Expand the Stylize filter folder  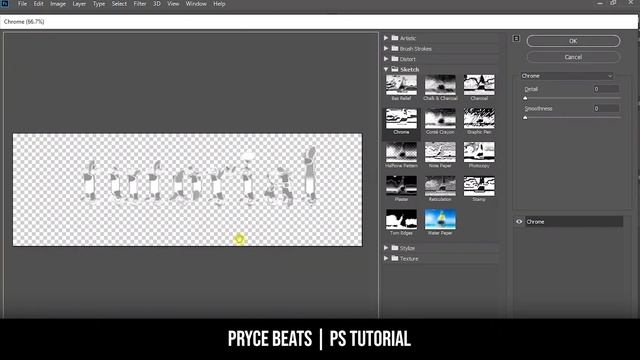[x=386, y=248]
